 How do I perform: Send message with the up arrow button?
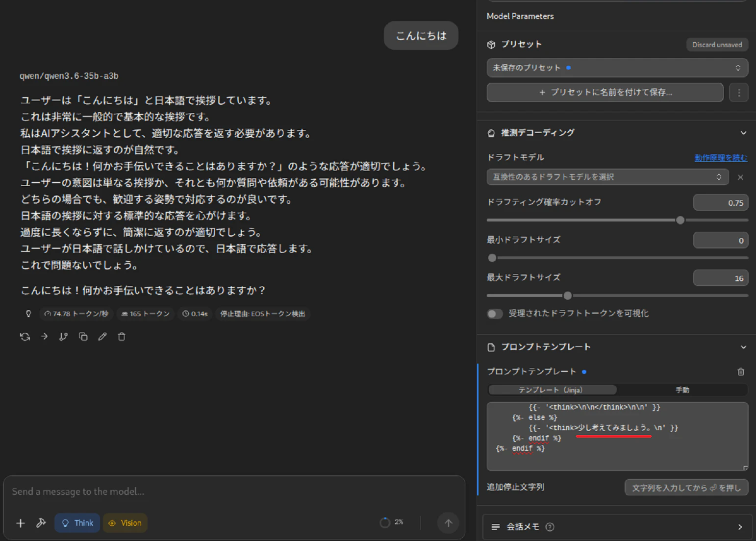click(x=448, y=523)
